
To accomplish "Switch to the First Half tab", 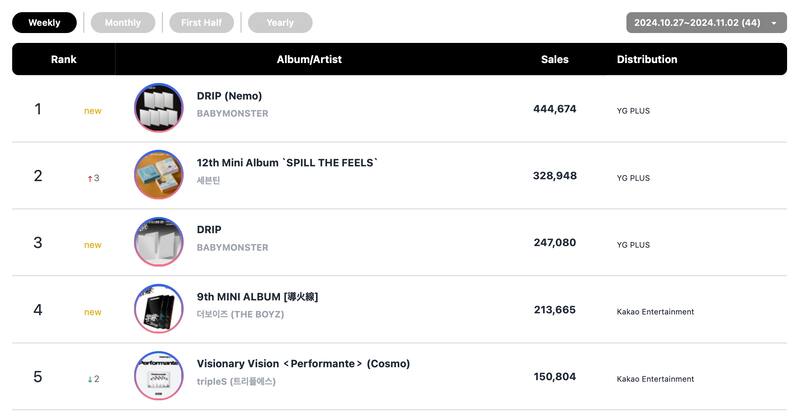I will pyautogui.click(x=201, y=23).
